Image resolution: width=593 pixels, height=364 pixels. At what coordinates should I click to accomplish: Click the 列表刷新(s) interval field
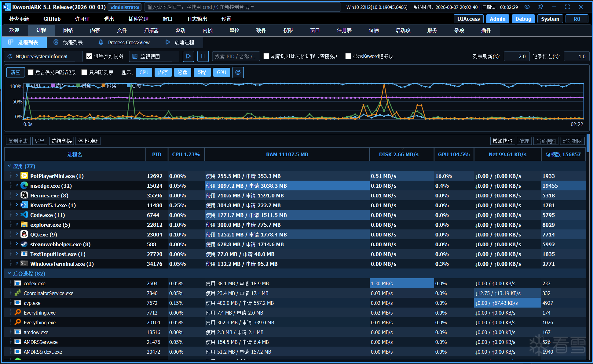tap(517, 56)
